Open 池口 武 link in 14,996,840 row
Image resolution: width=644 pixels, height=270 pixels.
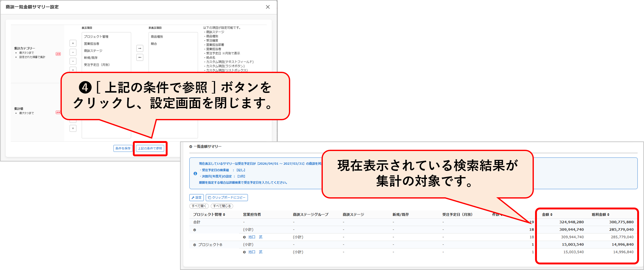pyautogui.click(x=255, y=252)
